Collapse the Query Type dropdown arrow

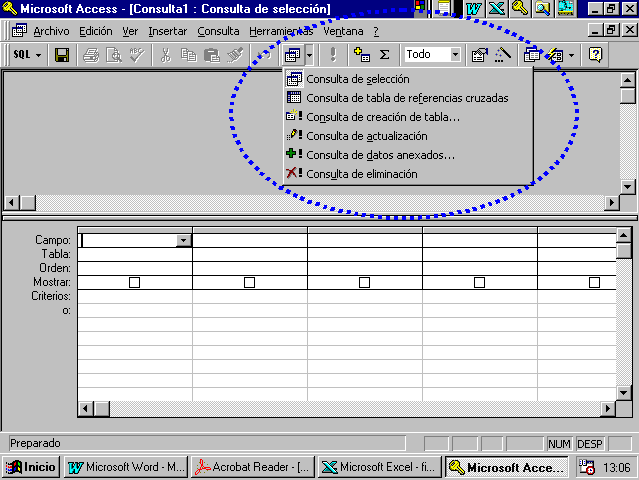click(x=309, y=55)
